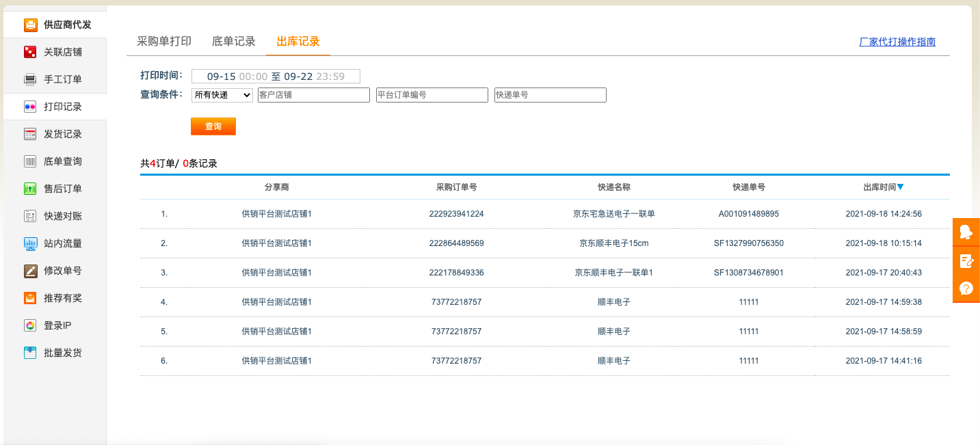The height and width of the screenshot is (445, 980).
Task: Click the 客户店铺 input field
Action: (x=313, y=95)
